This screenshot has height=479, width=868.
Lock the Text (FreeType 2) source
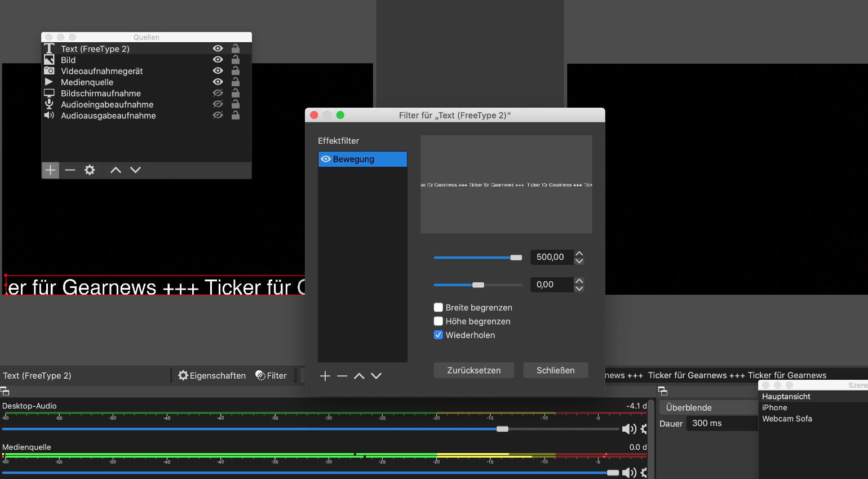tap(236, 48)
